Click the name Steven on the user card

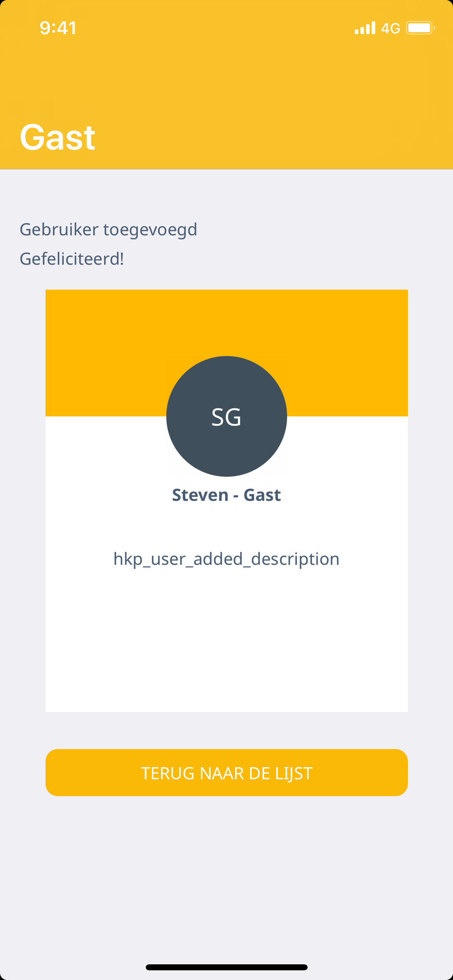(200, 495)
